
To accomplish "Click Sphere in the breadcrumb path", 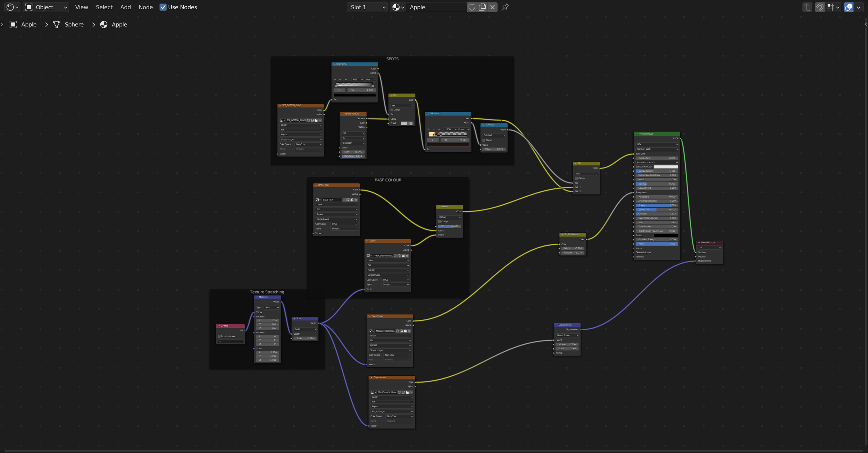I will point(74,25).
